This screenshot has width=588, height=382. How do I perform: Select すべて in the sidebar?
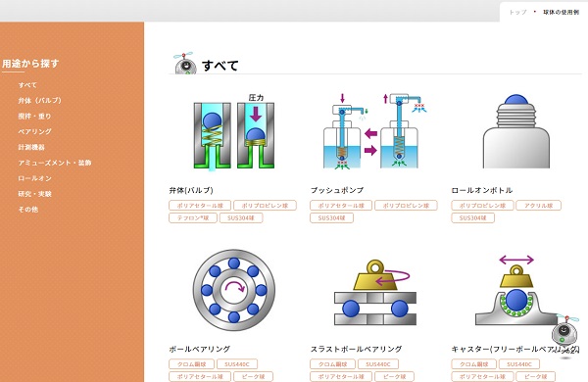pos(27,85)
